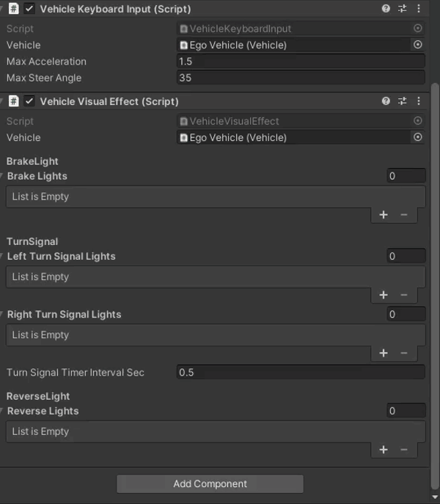Collapse the Brake Lights list foldout
440x504 pixels.
coord(1,176)
